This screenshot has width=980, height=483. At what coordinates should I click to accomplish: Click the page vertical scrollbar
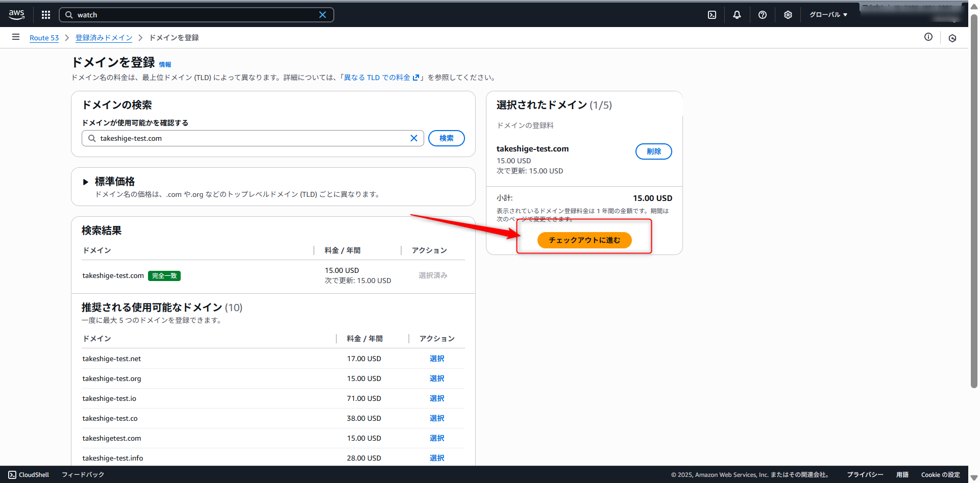974,204
